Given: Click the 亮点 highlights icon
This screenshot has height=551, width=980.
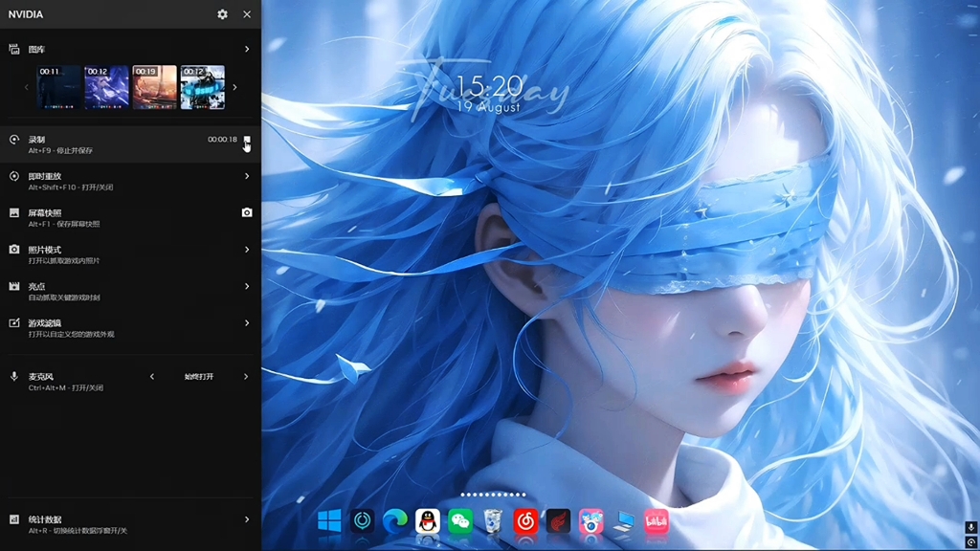Looking at the screenshot, I should click(x=13, y=286).
